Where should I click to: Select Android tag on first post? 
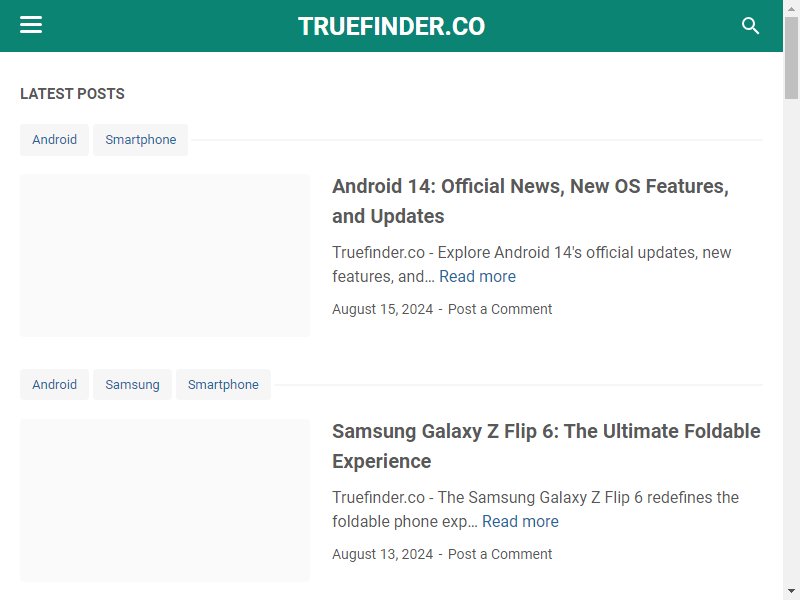(x=55, y=140)
